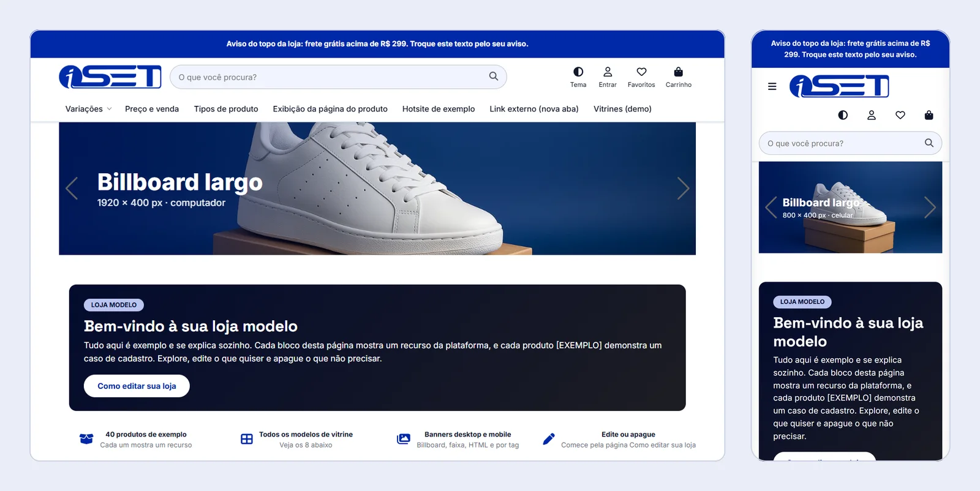Screen dimensions: 980x491
Task: Click the iSET logo in mobile preview
Action: point(839,86)
